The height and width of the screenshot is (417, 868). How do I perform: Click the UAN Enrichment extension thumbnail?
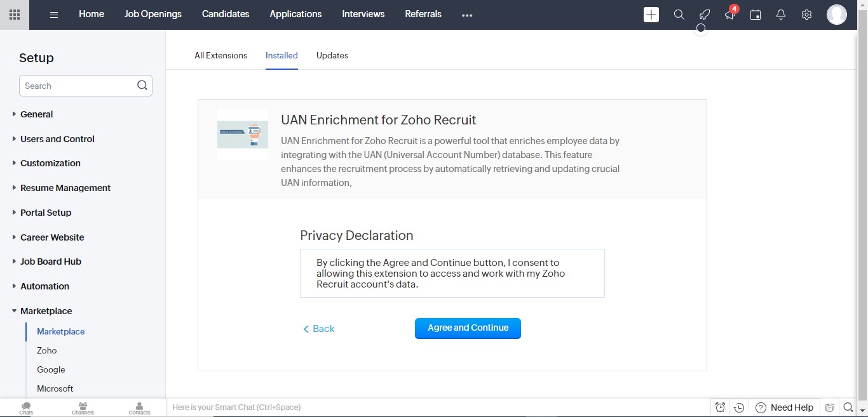coord(243,135)
